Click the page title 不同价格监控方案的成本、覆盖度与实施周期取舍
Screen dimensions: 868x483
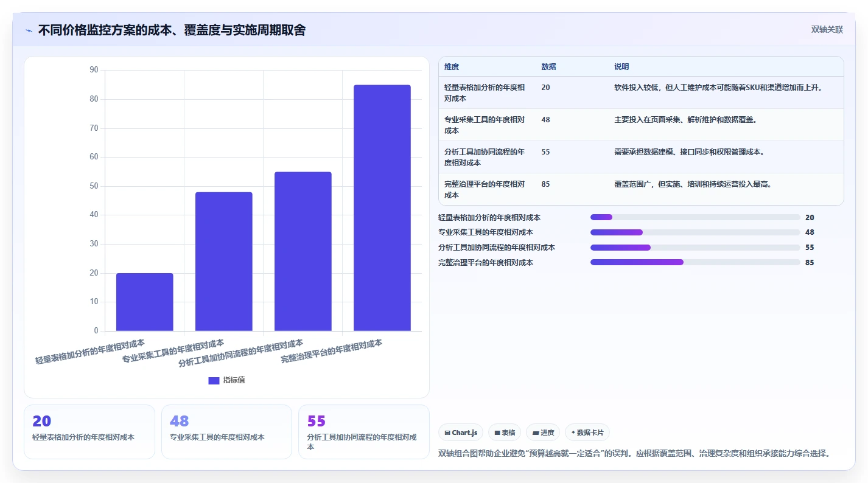172,30
